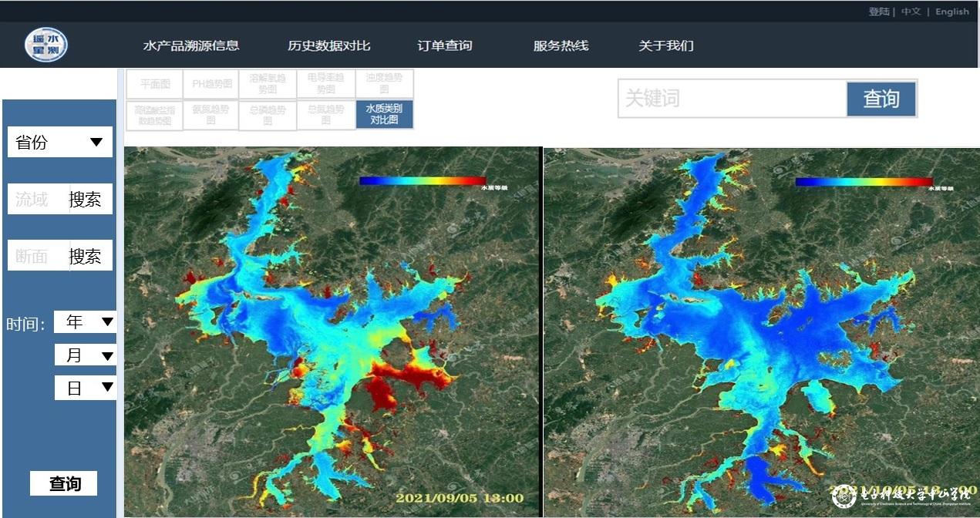Expand the 日 day dropdown

point(85,388)
